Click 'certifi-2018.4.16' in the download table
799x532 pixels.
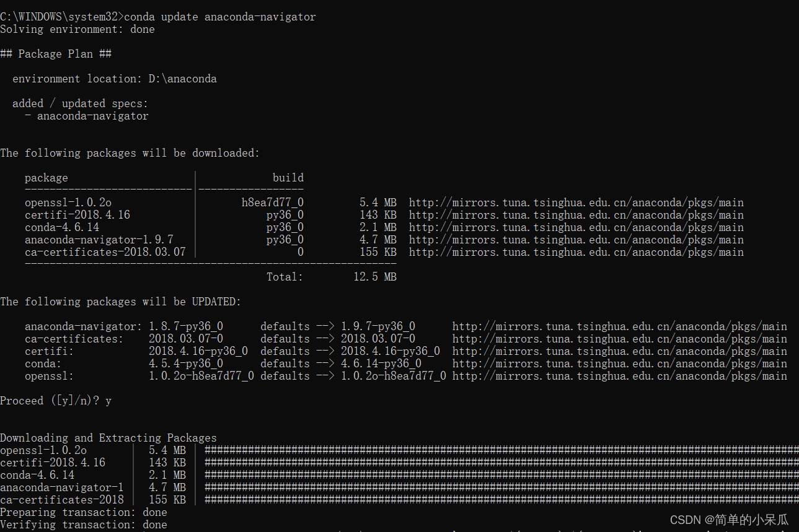(x=77, y=215)
